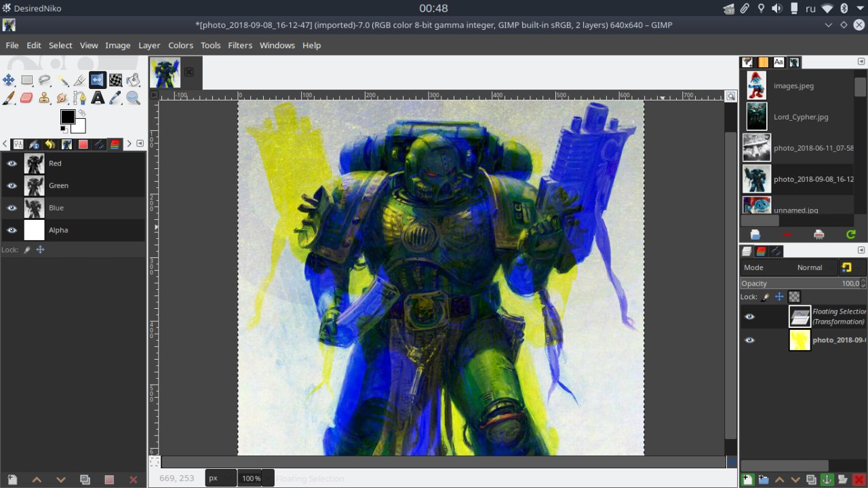Toggle visibility of the Alpha channel
Screen dimensions: 868x488
click(x=12, y=230)
